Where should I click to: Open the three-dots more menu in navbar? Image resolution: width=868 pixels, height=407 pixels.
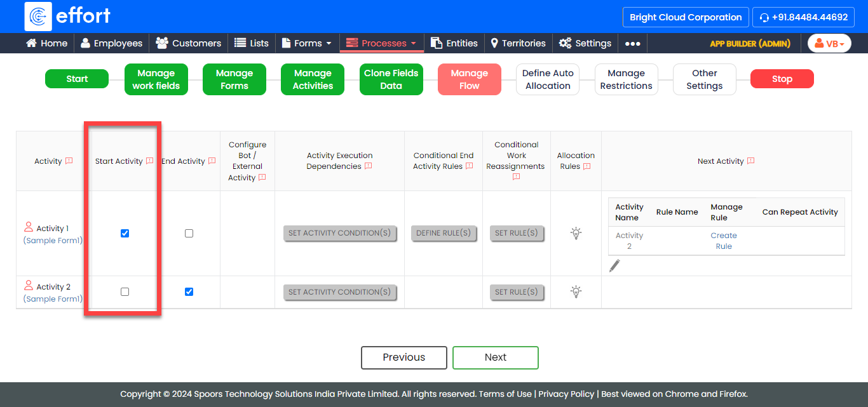click(632, 43)
